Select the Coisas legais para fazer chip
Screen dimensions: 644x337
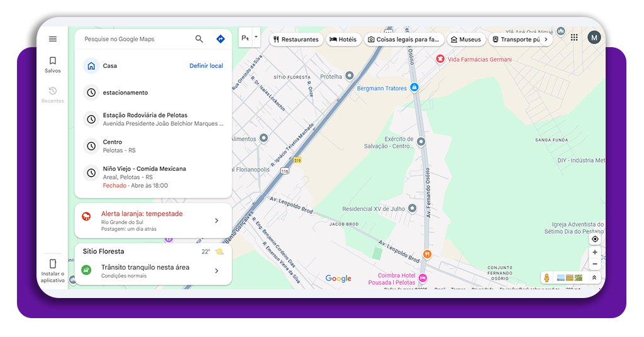(404, 40)
